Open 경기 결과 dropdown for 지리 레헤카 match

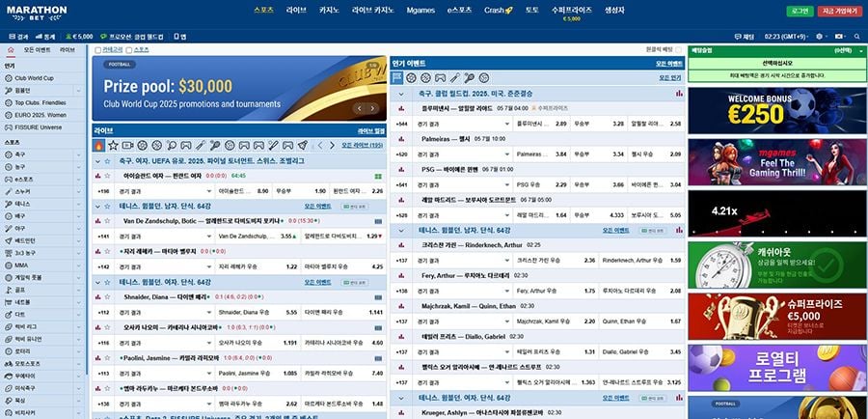[165, 266]
